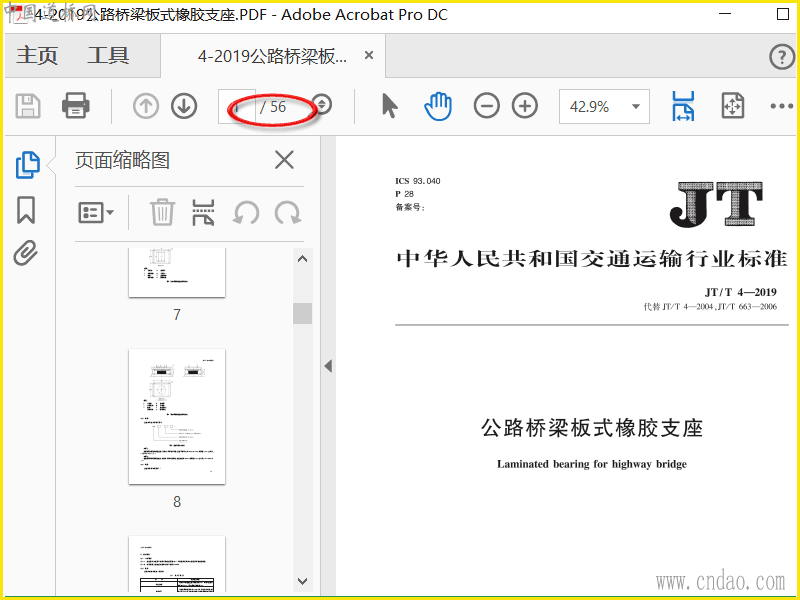800x600 pixels.
Task: Activate the Hand pan tool
Action: point(438,106)
